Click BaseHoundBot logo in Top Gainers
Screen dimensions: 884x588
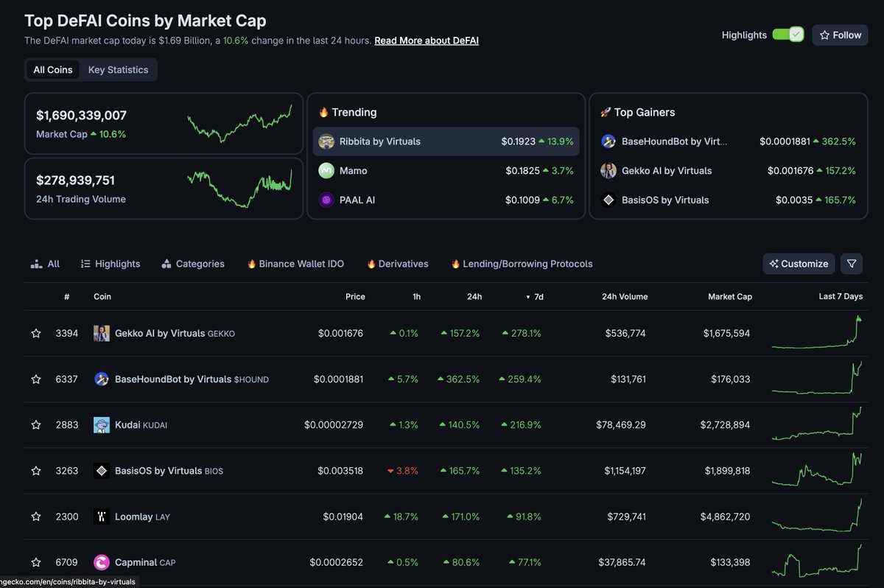click(x=608, y=141)
